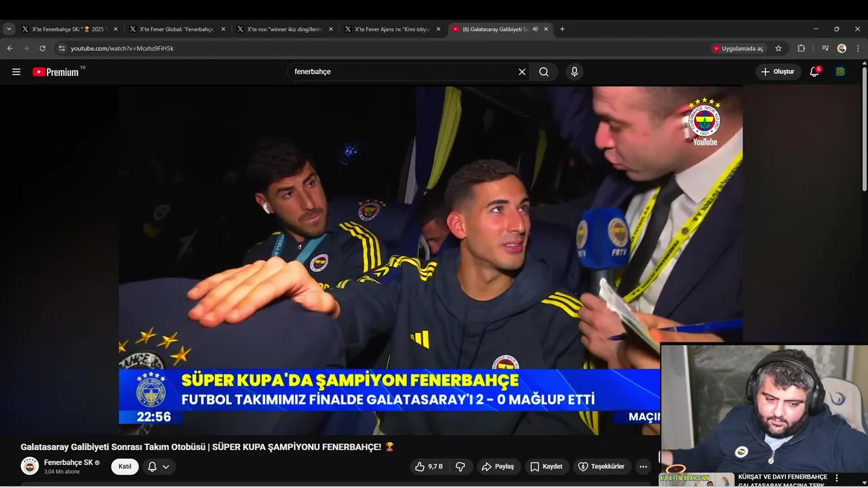The height and width of the screenshot is (488, 868).
Task: Clear the fenerbahçe search text
Action: (x=522, y=72)
